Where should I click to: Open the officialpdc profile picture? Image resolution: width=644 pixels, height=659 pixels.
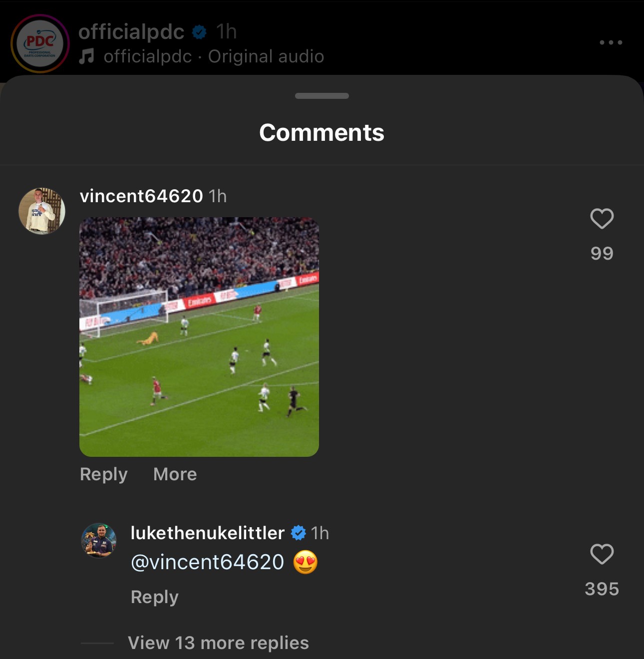click(x=40, y=43)
